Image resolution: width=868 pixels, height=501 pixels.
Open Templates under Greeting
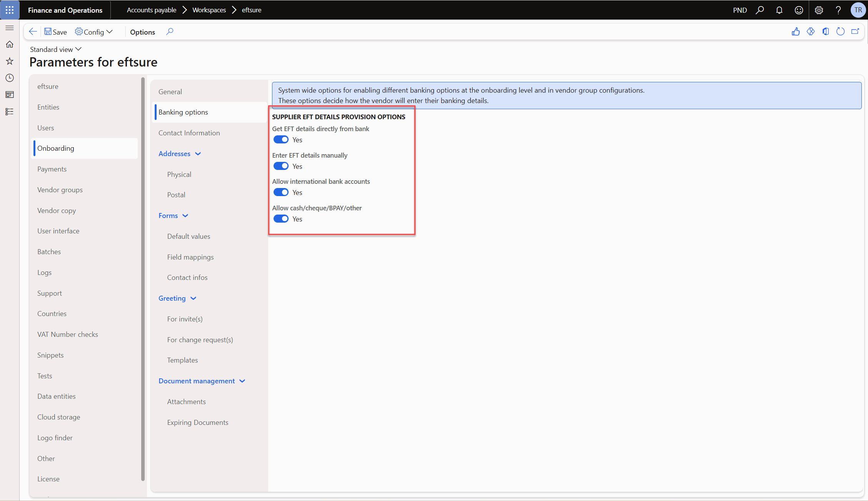pyautogui.click(x=182, y=360)
